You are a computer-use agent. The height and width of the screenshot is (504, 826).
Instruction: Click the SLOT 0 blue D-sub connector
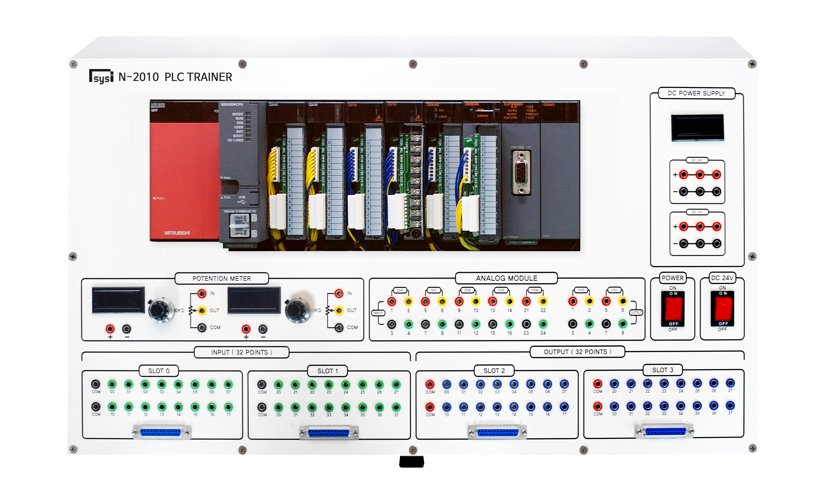pyautogui.click(x=162, y=432)
